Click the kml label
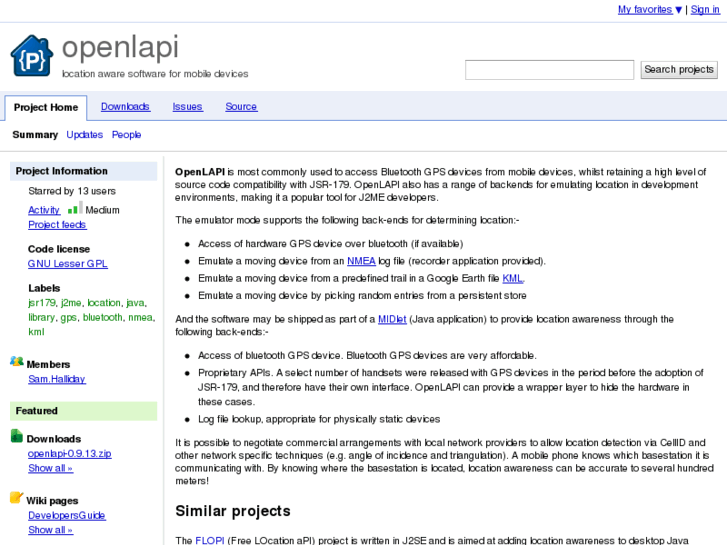The width and height of the screenshot is (727, 545). point(36,332)
